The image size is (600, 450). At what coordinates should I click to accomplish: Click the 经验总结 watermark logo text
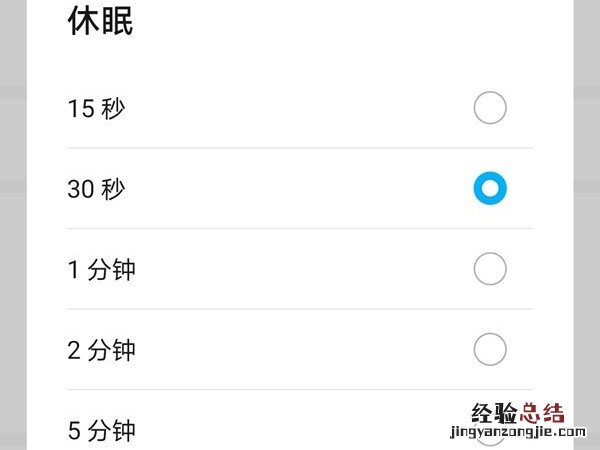coord(515,414)
